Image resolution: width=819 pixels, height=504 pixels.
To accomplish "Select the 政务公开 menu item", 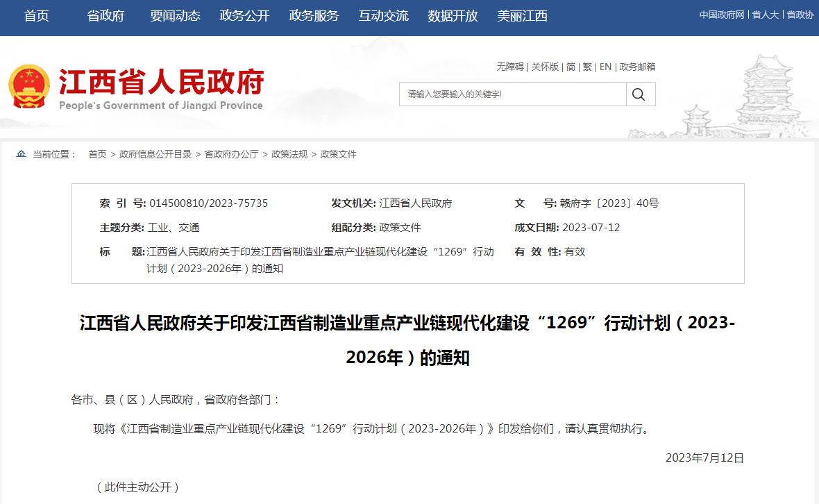I will pos(244,16).
